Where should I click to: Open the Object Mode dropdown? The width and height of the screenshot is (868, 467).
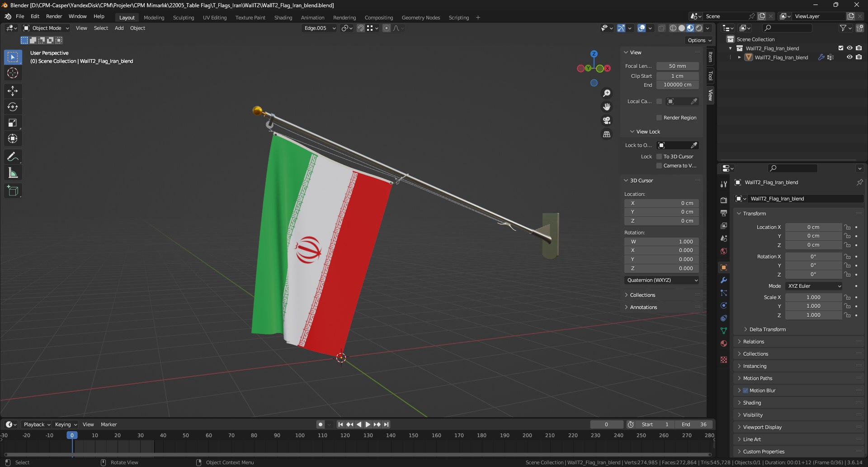(46, 28)
